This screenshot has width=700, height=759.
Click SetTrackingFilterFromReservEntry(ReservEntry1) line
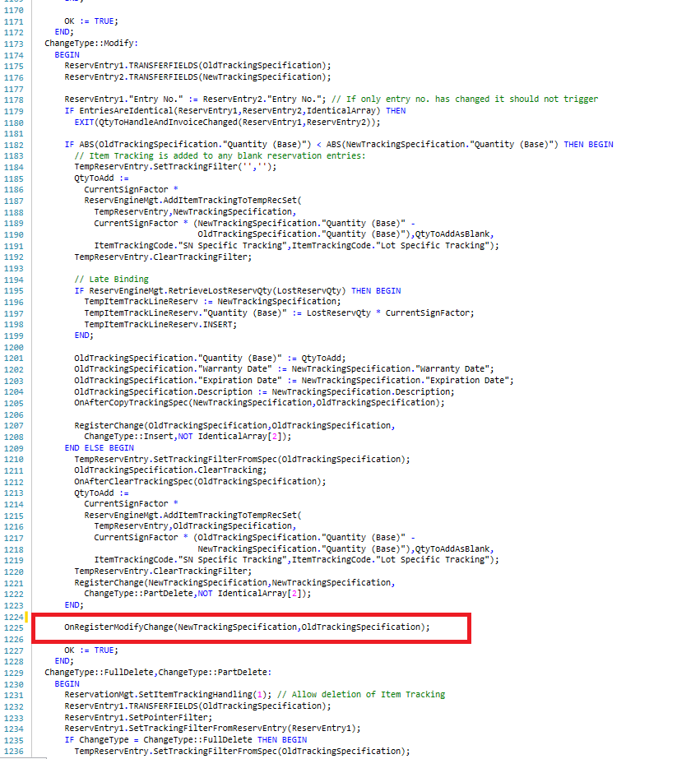[x=212, y=729]
